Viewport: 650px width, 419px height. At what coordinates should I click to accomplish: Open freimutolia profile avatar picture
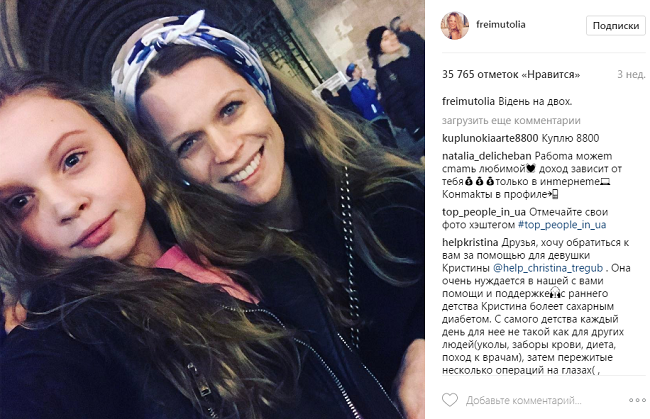click(x=454, y=25)
